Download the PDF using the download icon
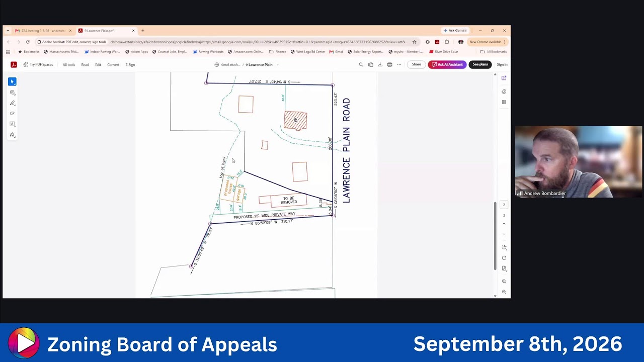The image size is (644, 362). point(380,64)
